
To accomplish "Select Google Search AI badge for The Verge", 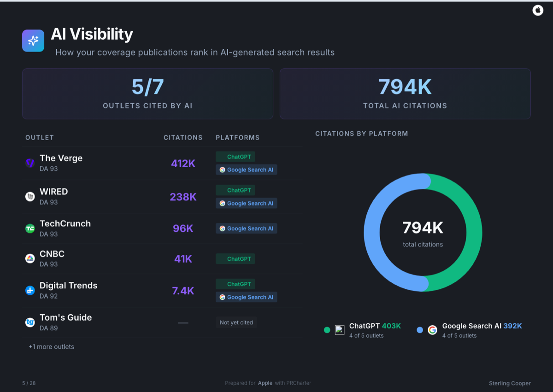I will 247,170.
